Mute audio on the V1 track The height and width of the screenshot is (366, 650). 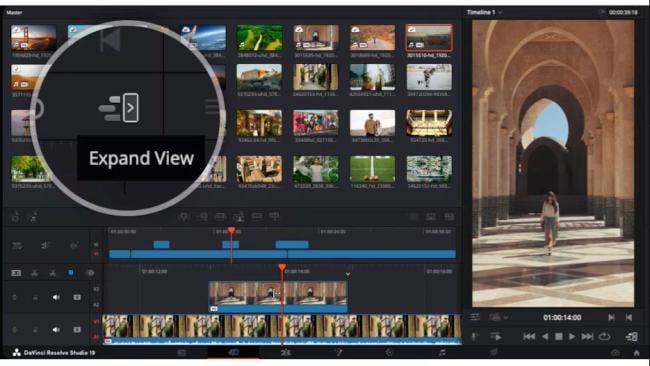coord(56,330)
